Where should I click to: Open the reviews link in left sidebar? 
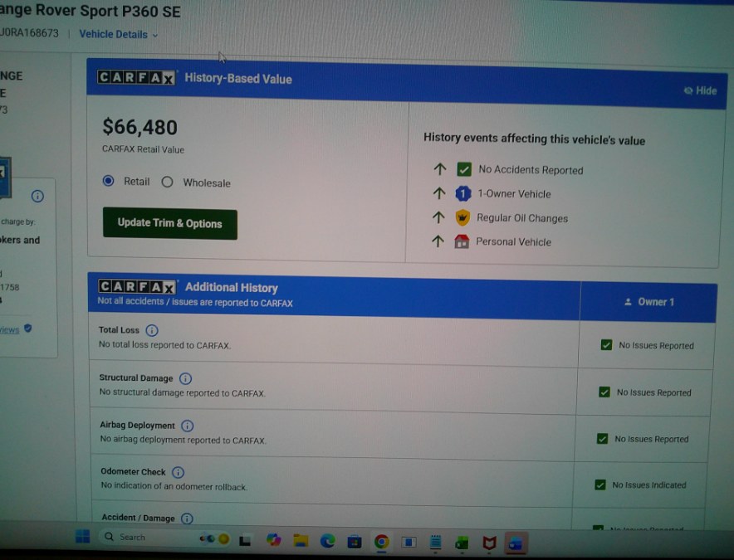pyautogui.click(x=9, y=330)
